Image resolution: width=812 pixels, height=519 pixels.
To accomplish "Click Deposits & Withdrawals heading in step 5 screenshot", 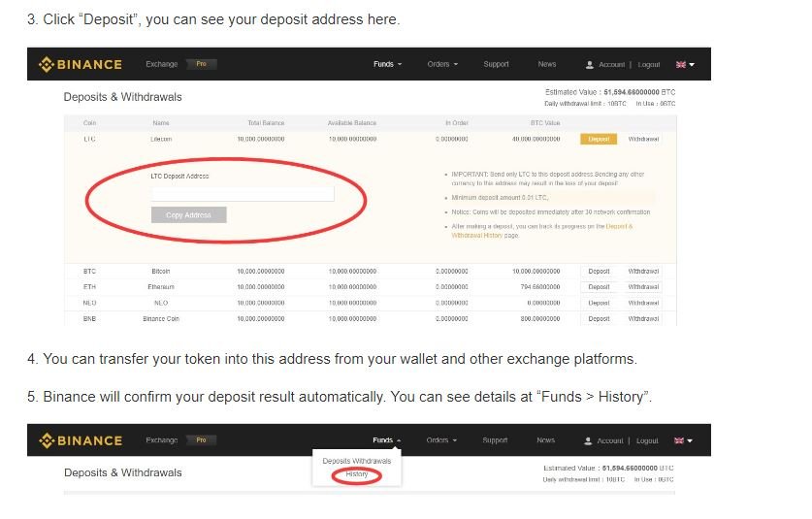I will 123,472.
